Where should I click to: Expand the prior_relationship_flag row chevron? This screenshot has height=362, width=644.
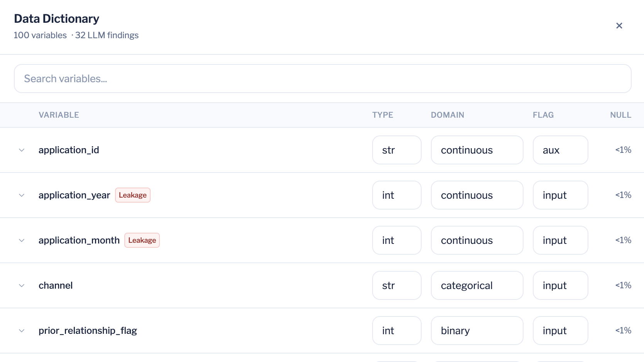click(22, 331)
